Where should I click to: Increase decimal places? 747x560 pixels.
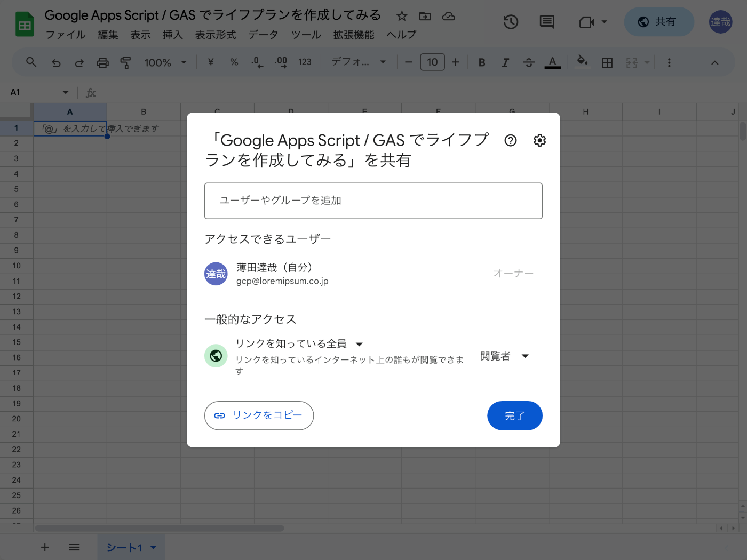click(281, 62)
